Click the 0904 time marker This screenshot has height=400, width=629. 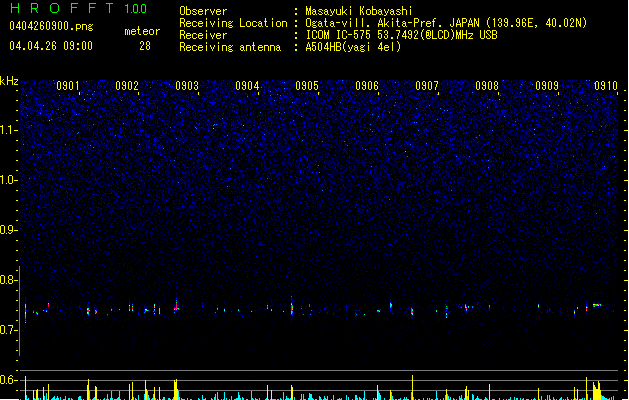coord(247,86)
